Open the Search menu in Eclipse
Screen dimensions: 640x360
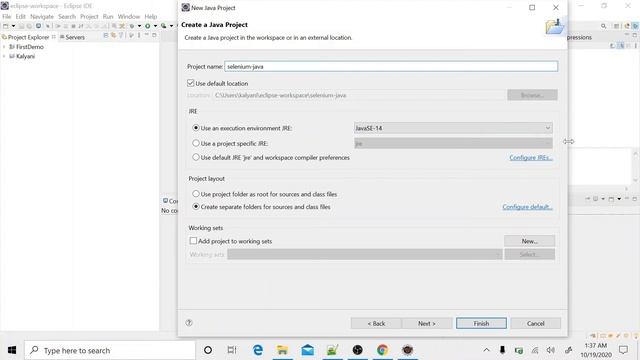[x=67, y=17]
